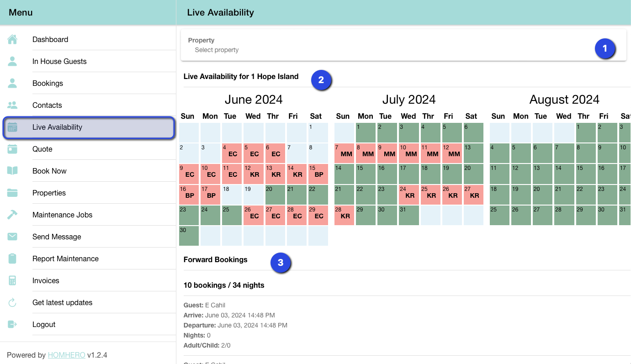Click the Dashboard home icon

pos(12,40)
